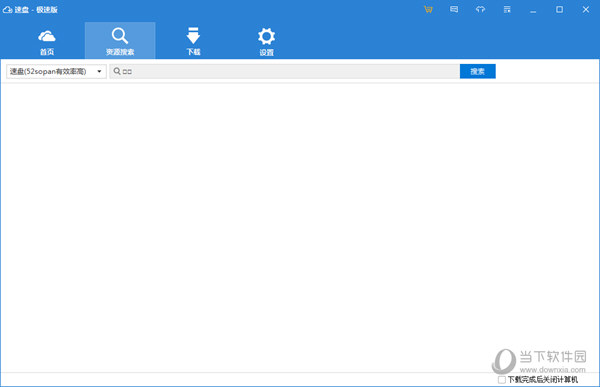
Task: Click the cloud app logo in the title bar
Action: (x=7, y=10)
